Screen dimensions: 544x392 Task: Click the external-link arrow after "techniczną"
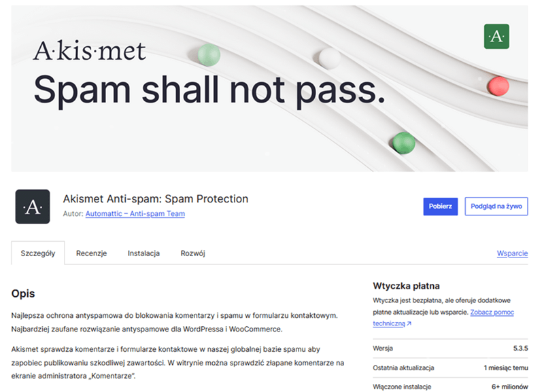coord(409,324)
